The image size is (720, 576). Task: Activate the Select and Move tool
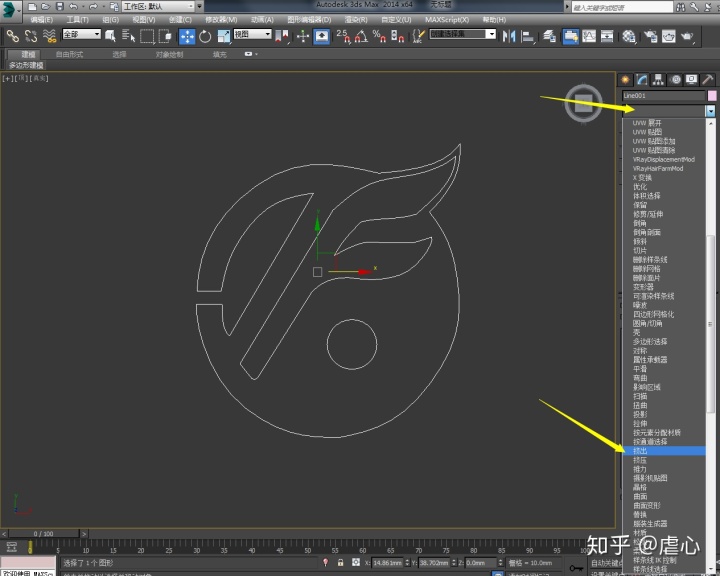click(187, 36)
